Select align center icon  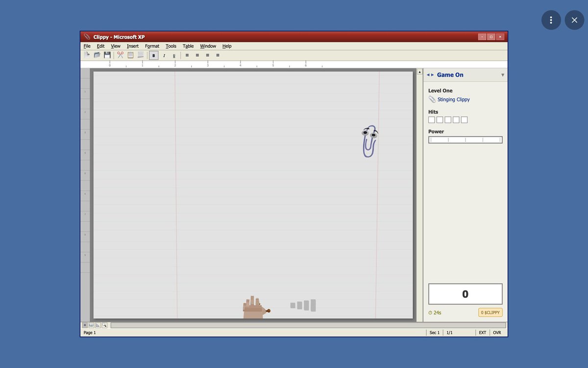pyautogui.click(x=197, y=55)
